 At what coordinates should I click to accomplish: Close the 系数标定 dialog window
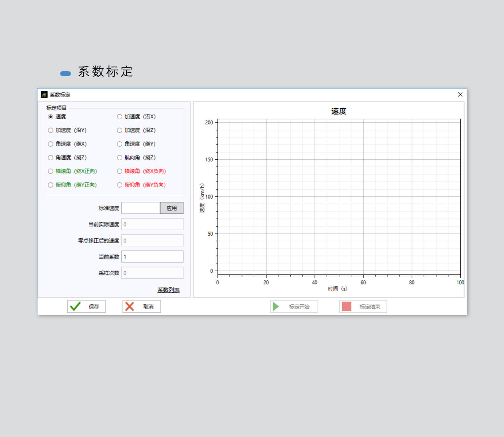point(460,94)
